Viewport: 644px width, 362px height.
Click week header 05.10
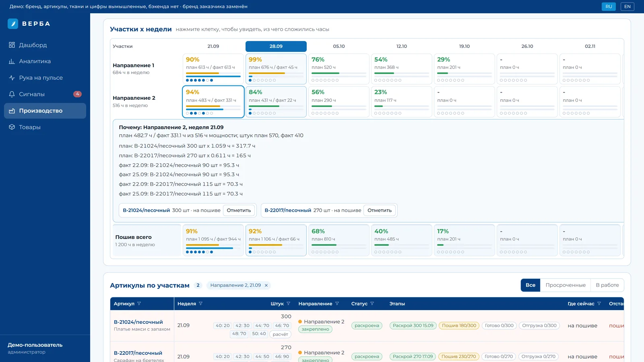339,46
